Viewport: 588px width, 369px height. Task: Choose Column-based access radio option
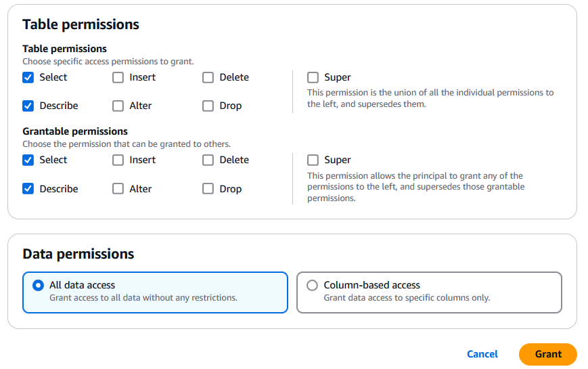coord(313,286)
